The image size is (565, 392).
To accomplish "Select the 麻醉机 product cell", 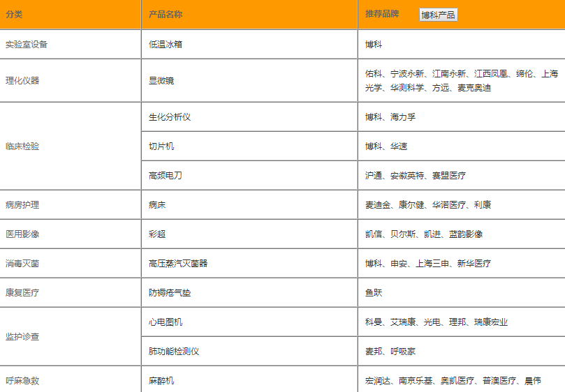I will 249,379.
